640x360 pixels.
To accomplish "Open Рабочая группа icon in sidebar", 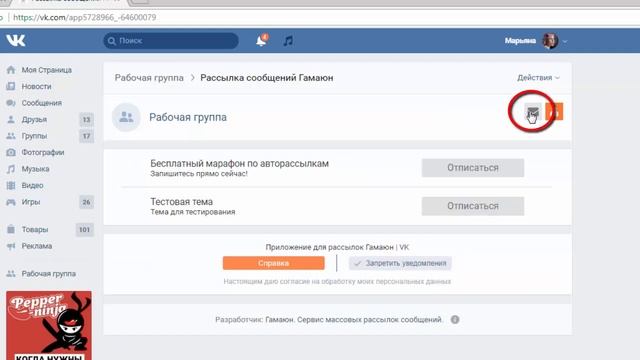I will (11, 274).
